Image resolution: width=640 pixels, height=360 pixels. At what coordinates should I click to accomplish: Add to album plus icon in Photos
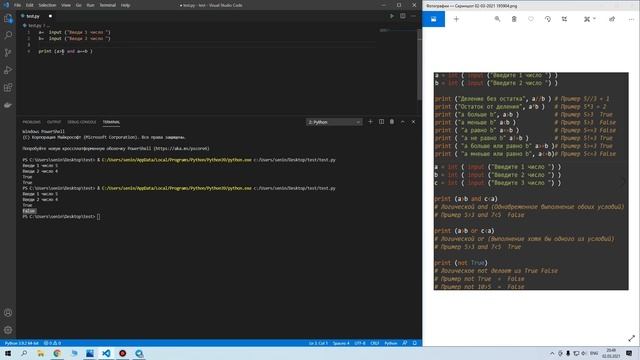(x=456, y=19)
